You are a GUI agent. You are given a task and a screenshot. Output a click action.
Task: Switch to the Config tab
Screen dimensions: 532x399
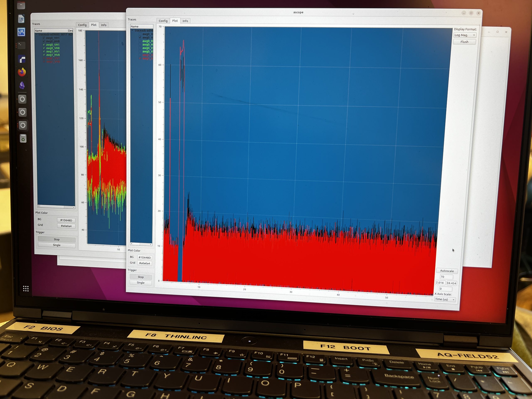(x=163, y=21)
